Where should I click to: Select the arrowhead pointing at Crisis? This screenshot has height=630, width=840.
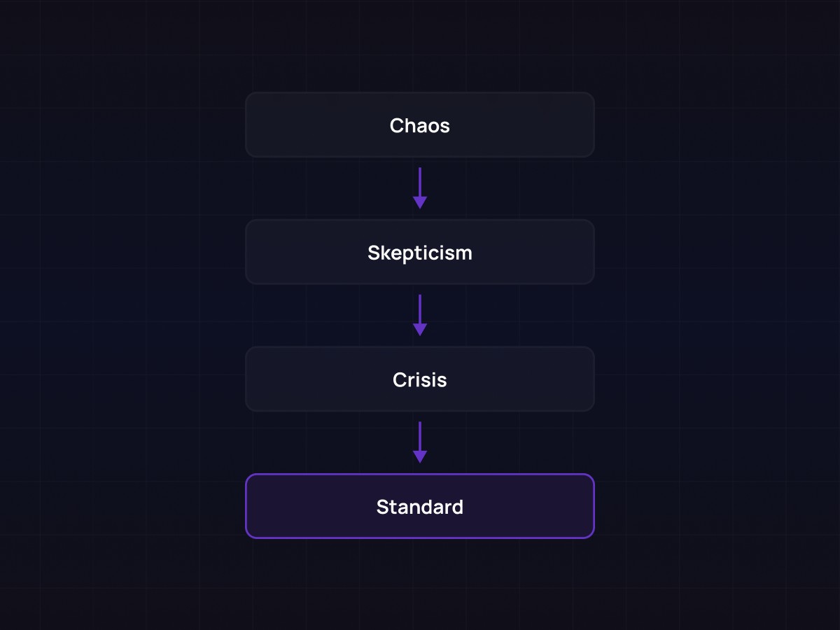[420, 330]
